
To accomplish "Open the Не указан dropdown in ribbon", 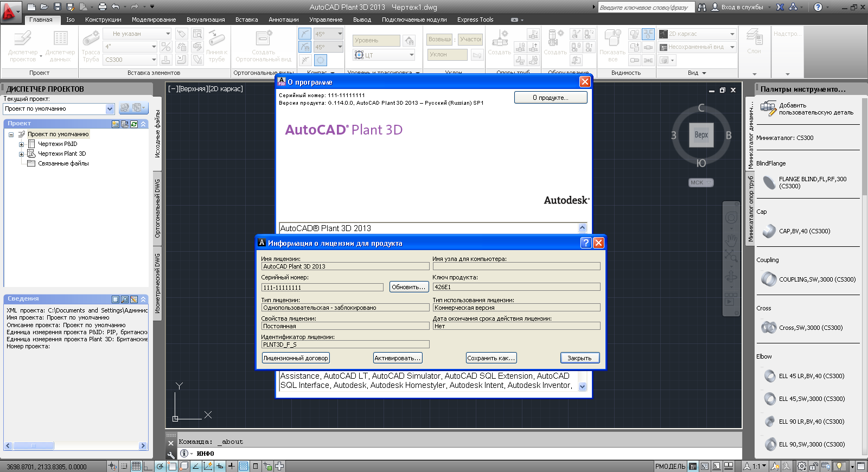I will pos(138,34).
